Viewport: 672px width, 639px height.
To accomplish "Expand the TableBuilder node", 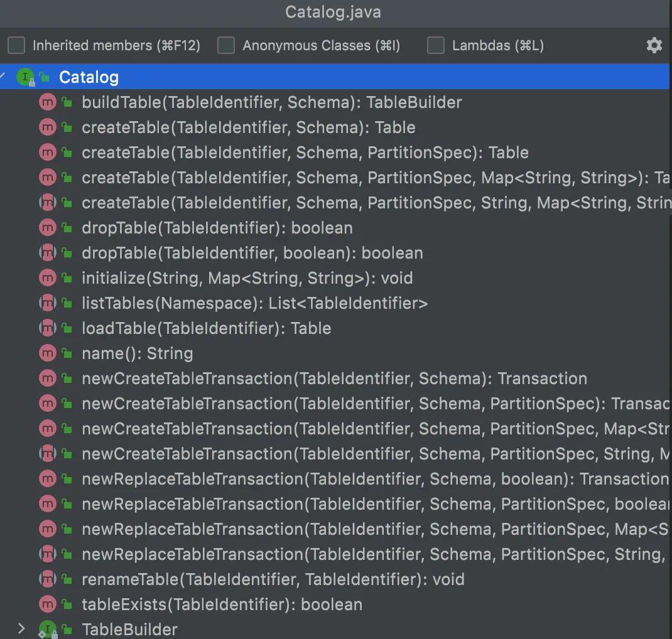I will (x=21, y=629).
